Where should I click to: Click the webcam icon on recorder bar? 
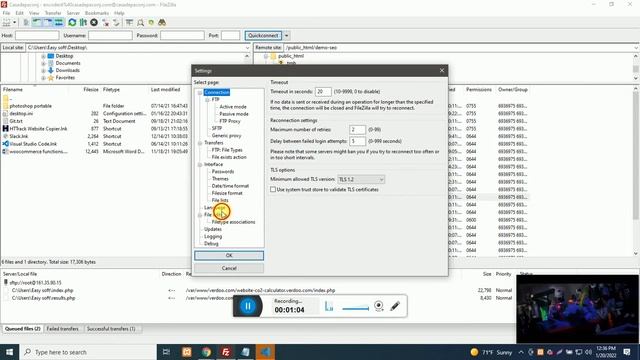pos(379,306)
